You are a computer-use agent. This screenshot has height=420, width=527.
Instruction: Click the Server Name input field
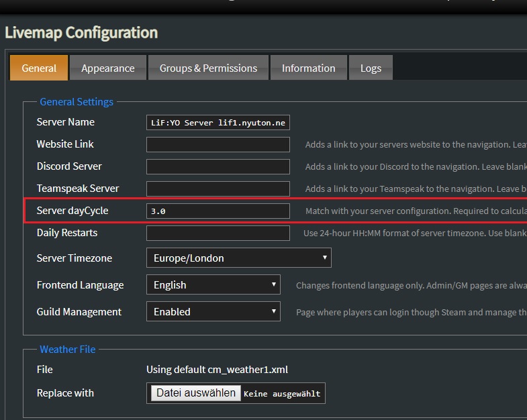(x=218, y=123)
